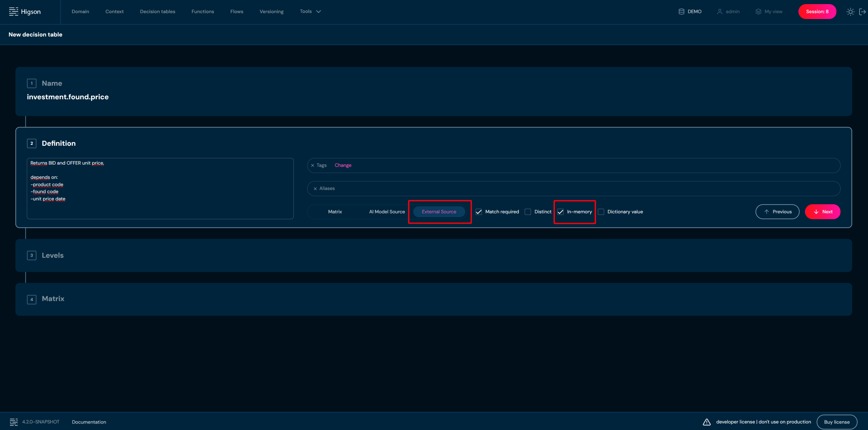Select the AI Model Source tab

point(387,212)
